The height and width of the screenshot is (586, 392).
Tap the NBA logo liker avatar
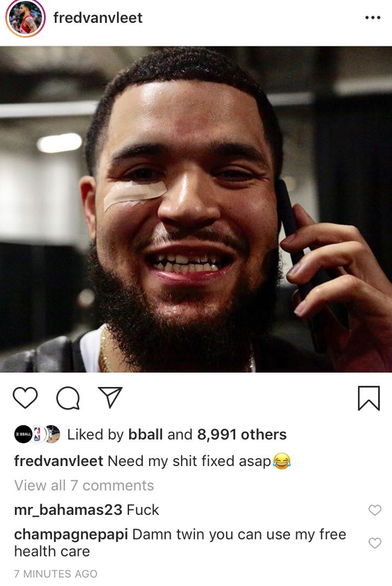[37, 434]
